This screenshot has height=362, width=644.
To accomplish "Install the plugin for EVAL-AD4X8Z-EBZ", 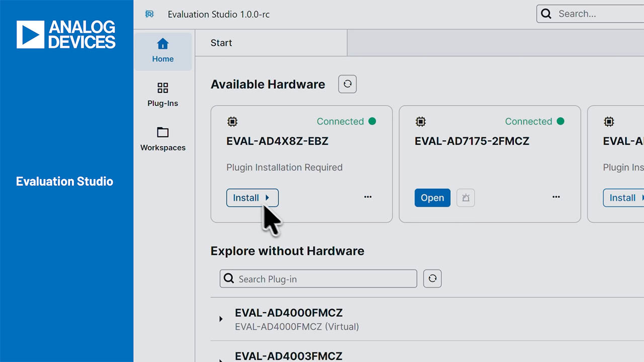I will pyautogui.click(x=252, y=198).
